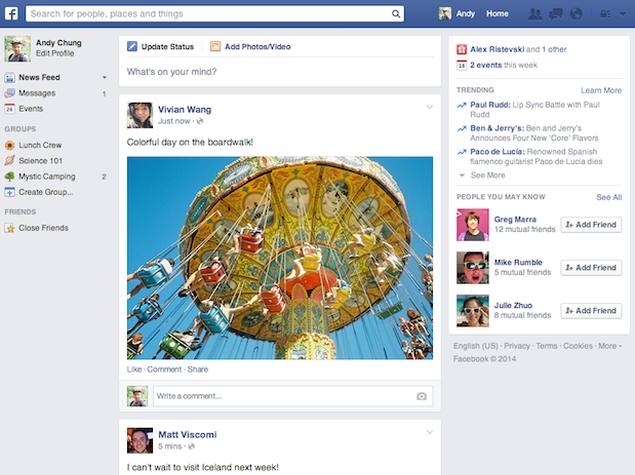Open Messages in the left sidebar
Screen dimensions: 635x475
[37, 93]
